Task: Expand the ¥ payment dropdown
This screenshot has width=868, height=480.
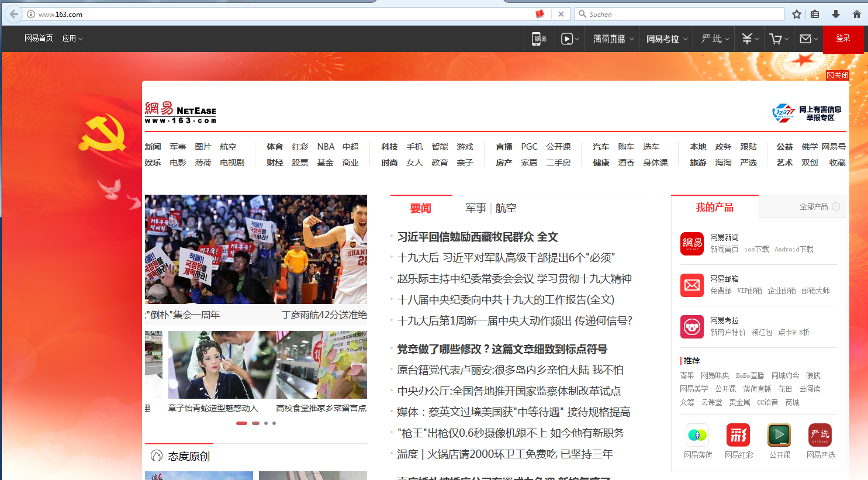Action: pyautogui.click(x=750, y=39)
